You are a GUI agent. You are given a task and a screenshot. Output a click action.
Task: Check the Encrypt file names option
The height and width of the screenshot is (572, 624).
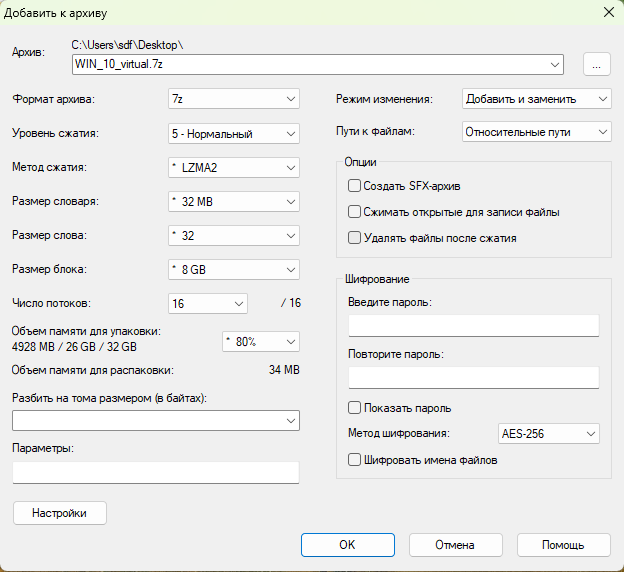pyautogui.click(x=354, y=460)
